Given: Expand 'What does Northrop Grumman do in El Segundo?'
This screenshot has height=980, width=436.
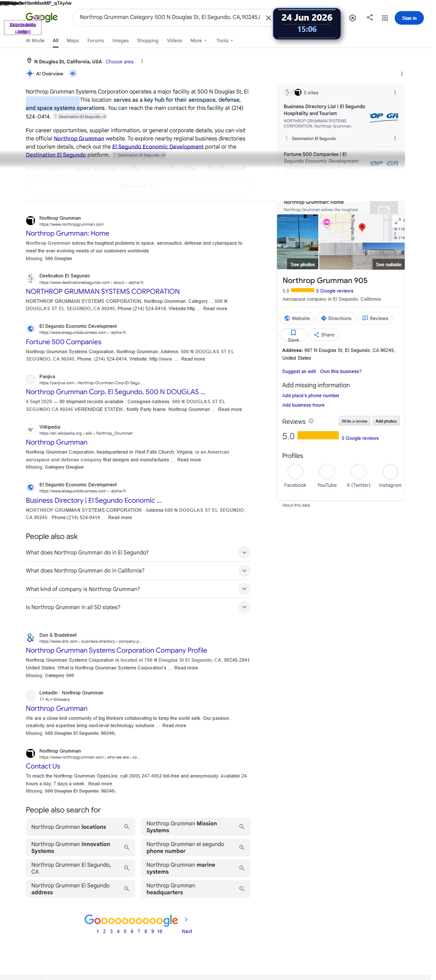Looking at the screenshot, I should 138,552.
